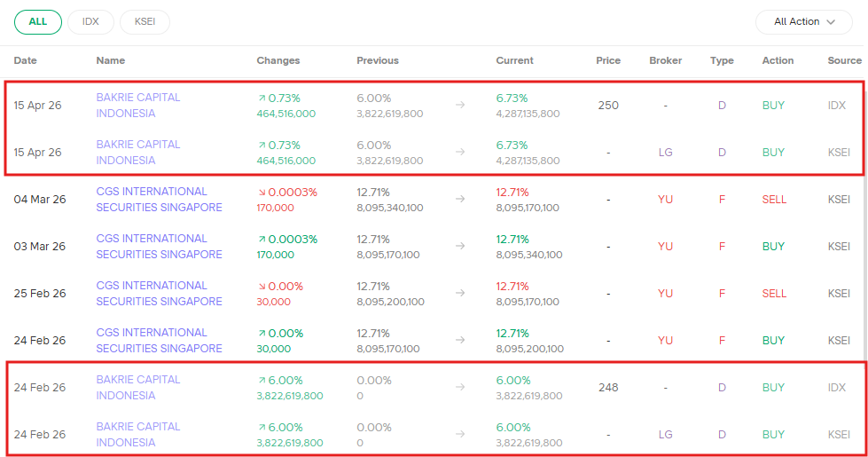Switch to the KSEI filter tab
Screen dimensions: 868x457
[145, 21]
